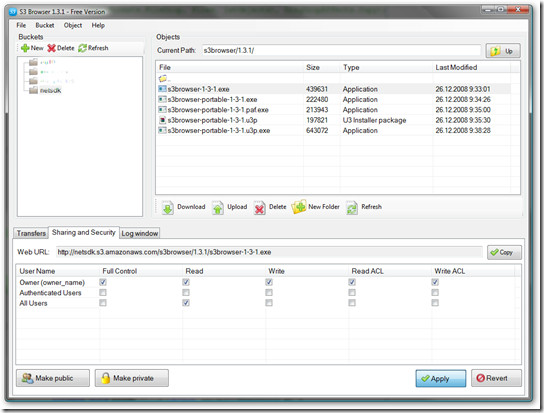The width and height of the screenshot is (544, 413).
Task: Enable All Users Read ACL
Action: 352,303
